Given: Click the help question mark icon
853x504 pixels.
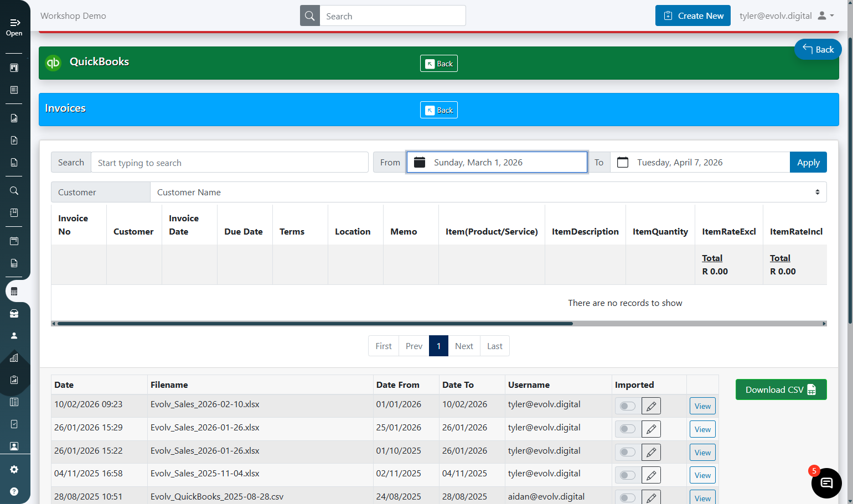Looking at the screenshot, I should point(14,491).
